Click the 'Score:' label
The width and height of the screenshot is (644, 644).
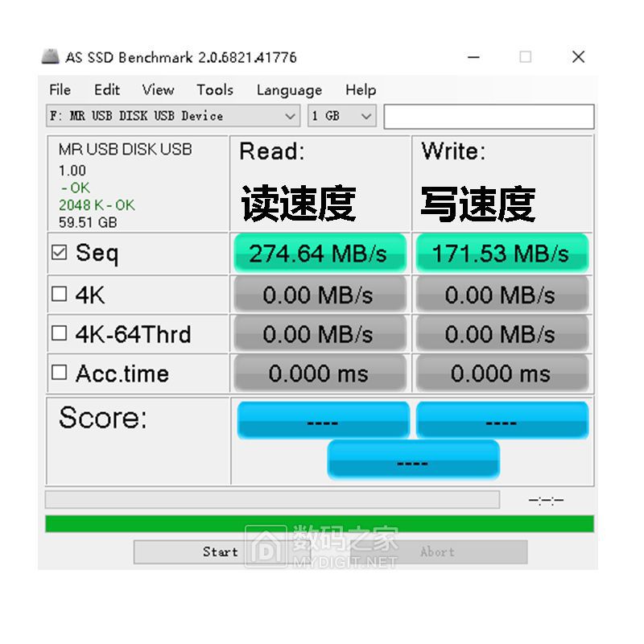click(x=103, y=418)
